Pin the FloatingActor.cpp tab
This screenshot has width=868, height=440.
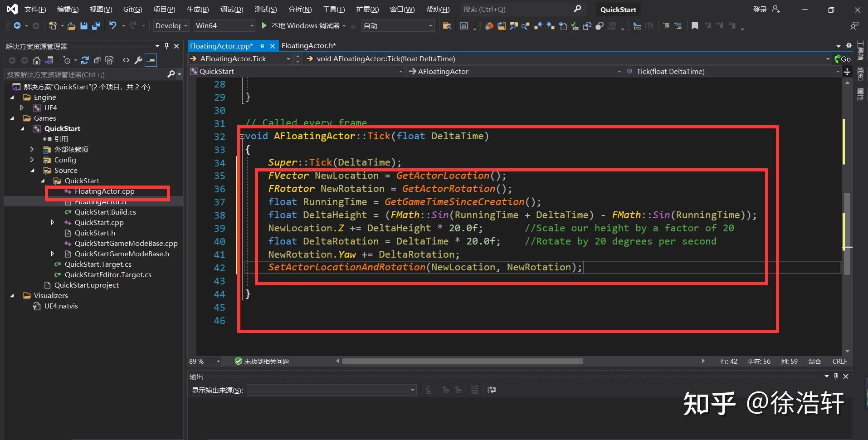point(262,46)
